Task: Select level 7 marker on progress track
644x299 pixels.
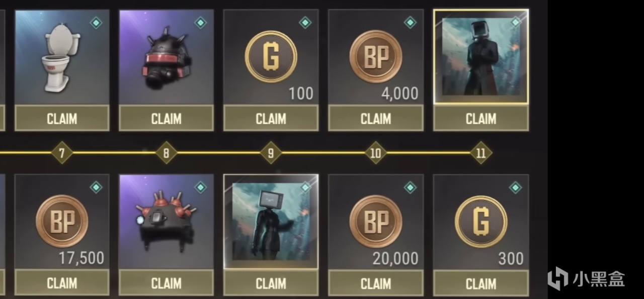Action: 62,153
